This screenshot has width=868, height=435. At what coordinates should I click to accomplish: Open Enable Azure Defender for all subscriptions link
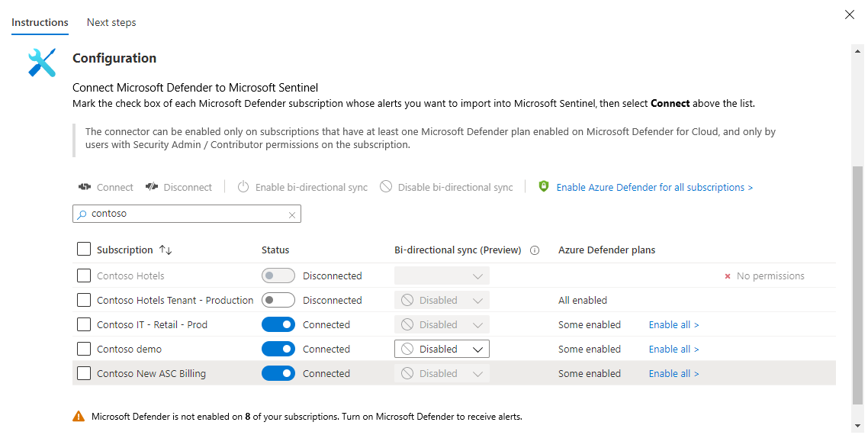654,187
